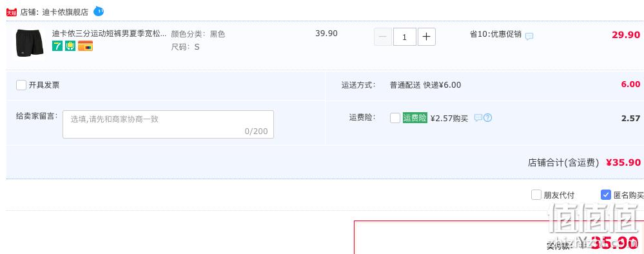The height and width of the screenshot is (254, 644).
Task: Click the black shorts product thumbnail
Action: (30, 43)
